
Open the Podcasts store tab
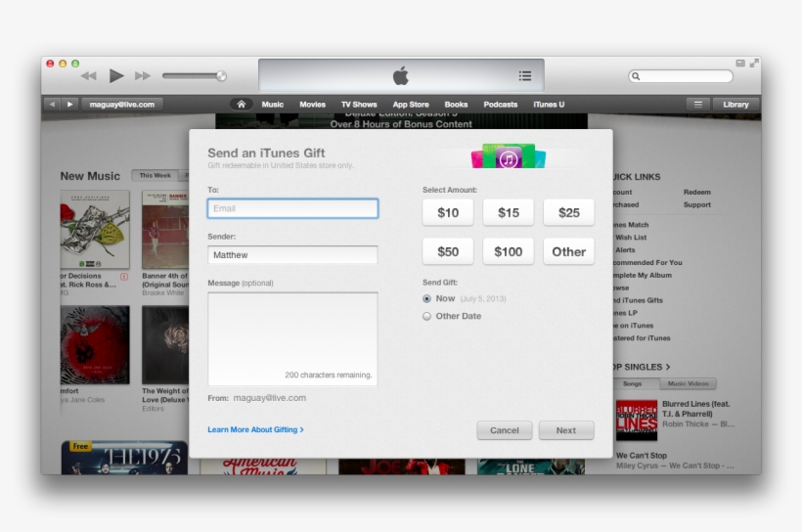[x=501, y=105]
